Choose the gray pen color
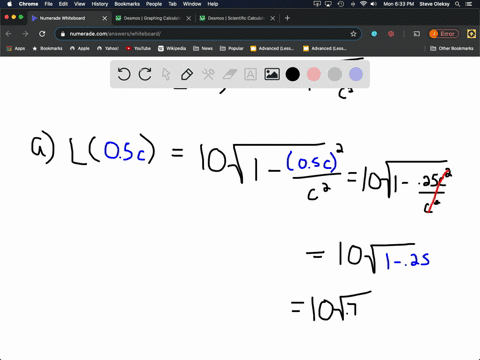 pos(335,74)
